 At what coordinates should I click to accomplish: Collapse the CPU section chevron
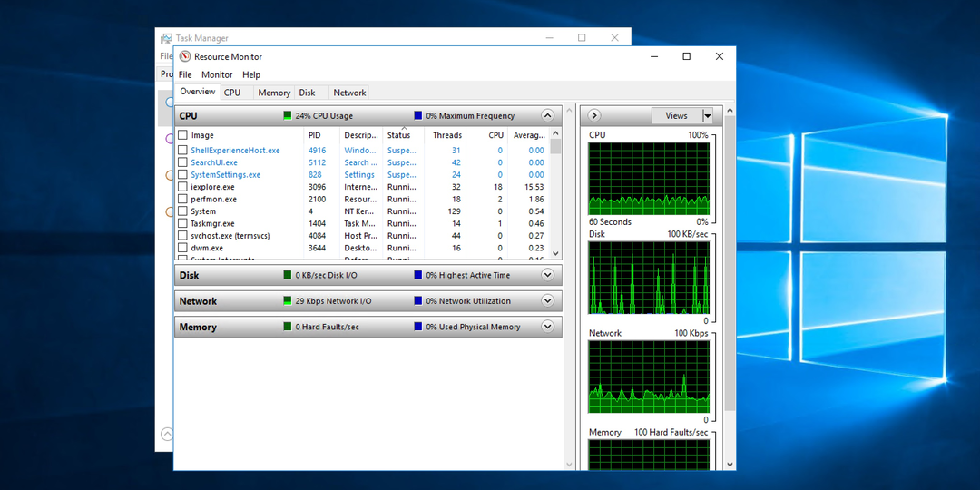(547, 115)
